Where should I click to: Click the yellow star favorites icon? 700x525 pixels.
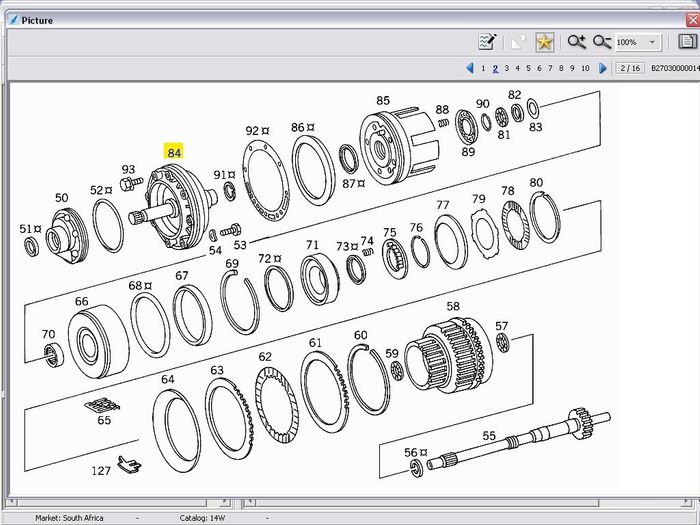point(544,42)
